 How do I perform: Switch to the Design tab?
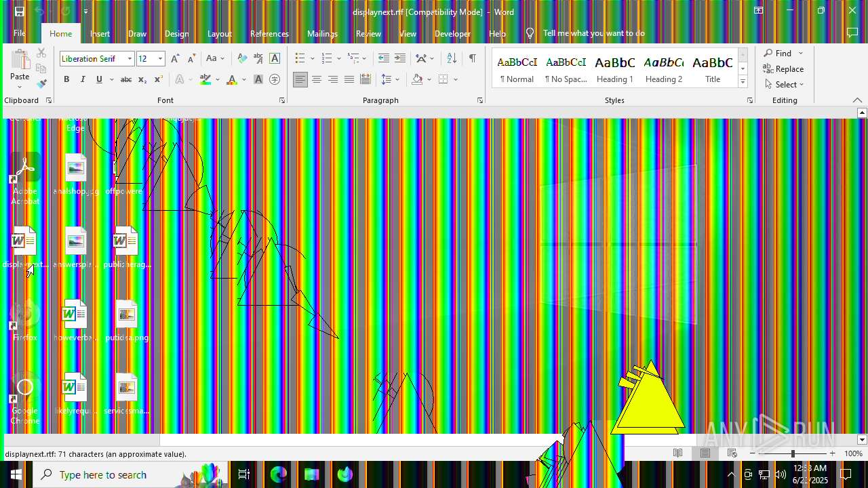[x=176, y=33]
